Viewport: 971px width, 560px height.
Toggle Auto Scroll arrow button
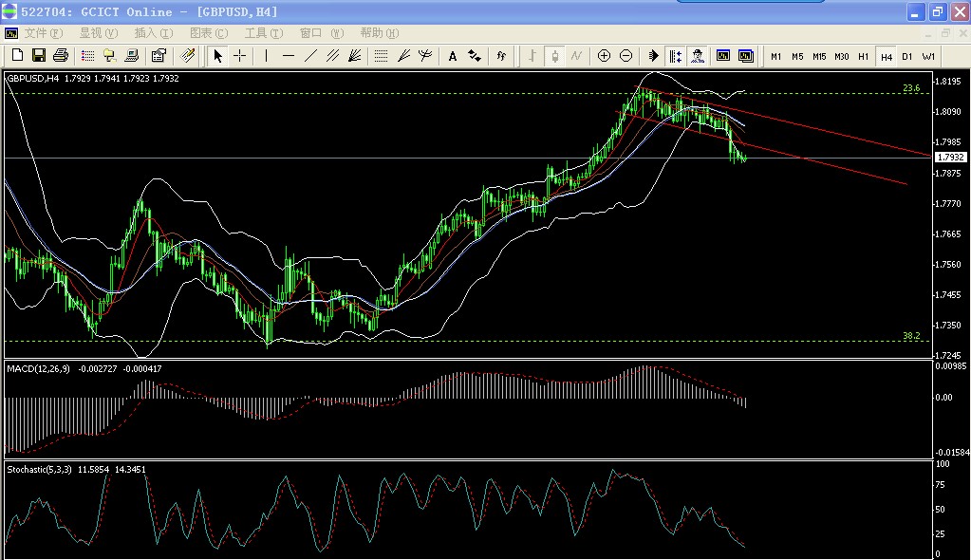click(x=653, y=56)
